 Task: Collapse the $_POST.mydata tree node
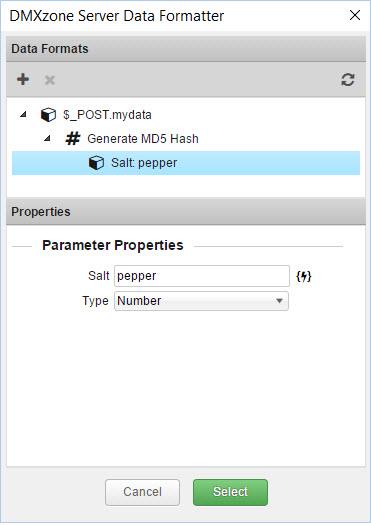coord(23,115)
